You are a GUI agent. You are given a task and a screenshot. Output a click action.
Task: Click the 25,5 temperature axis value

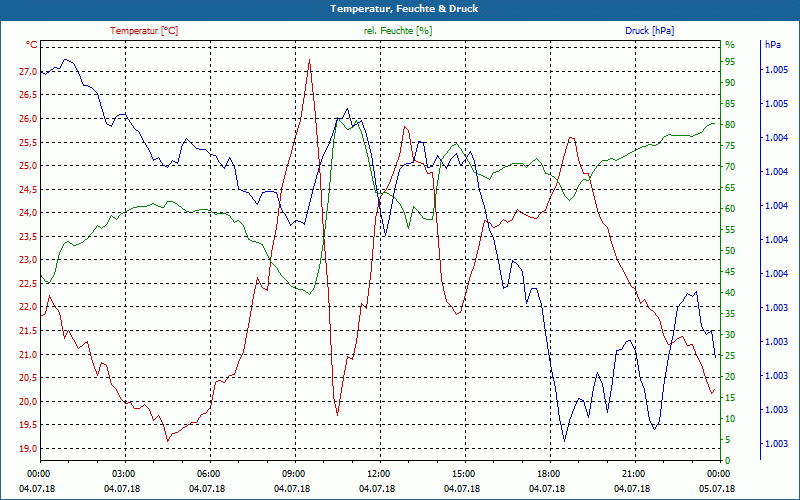pos(28,142)
